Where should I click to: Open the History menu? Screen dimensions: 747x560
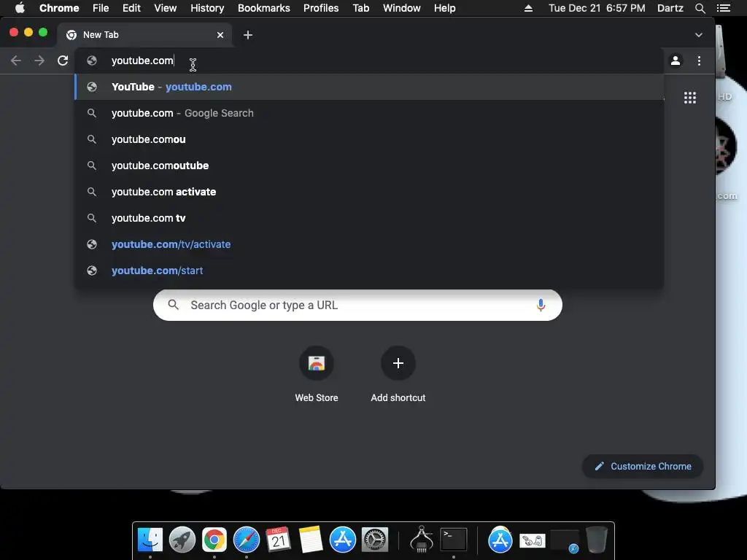pos(207,8)
